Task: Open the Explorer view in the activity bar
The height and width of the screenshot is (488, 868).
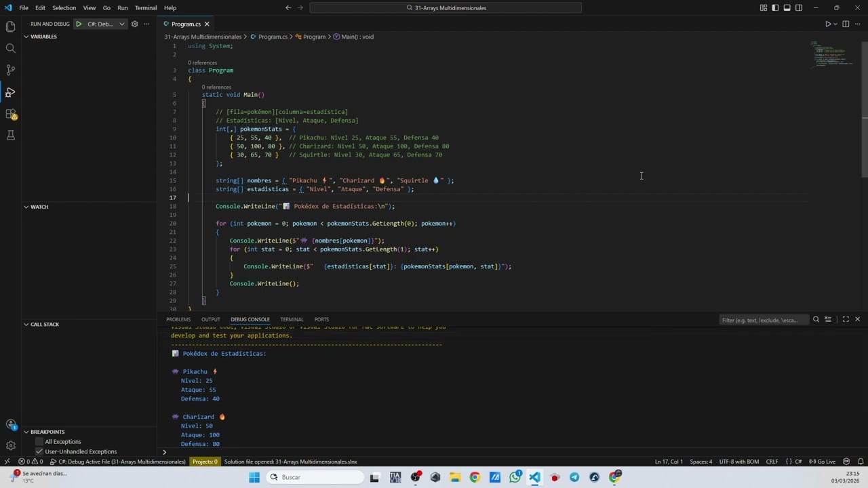Action: 10,26
